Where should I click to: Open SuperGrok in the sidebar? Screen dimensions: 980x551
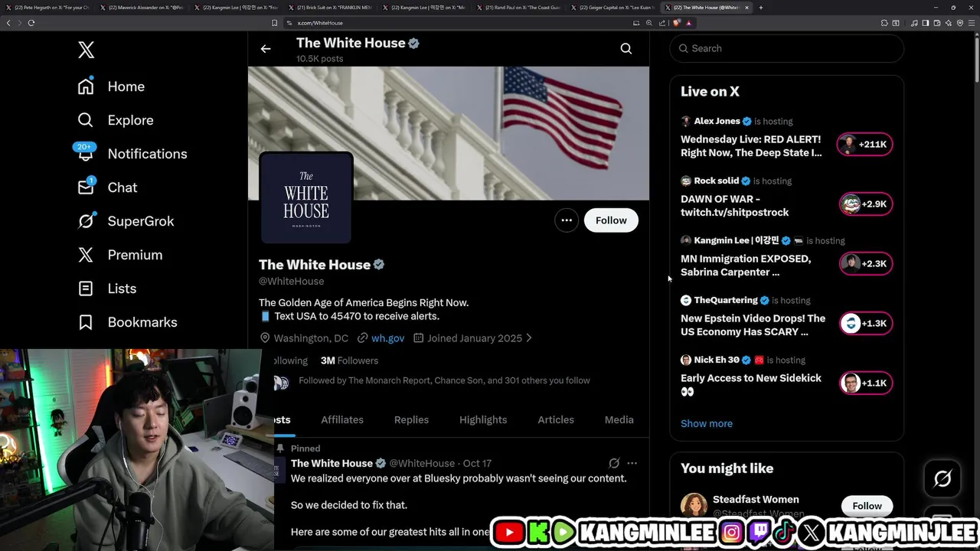click(x=126, y=221)
